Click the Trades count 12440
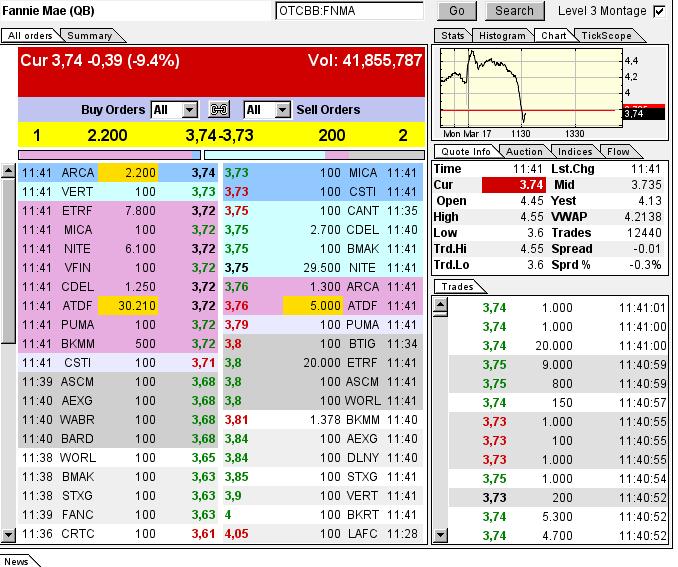 [644, 233]
